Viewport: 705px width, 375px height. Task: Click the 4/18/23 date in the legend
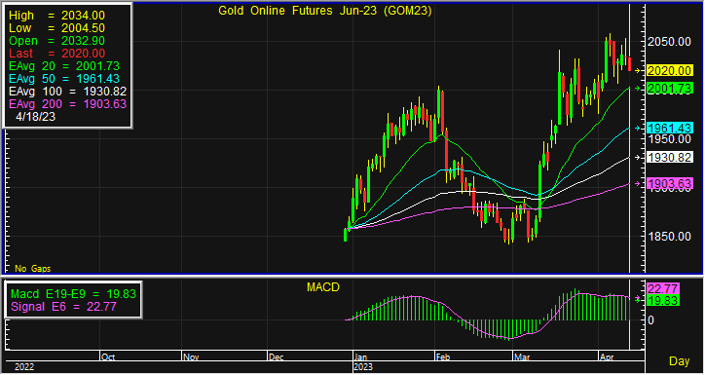pos(36,116)
